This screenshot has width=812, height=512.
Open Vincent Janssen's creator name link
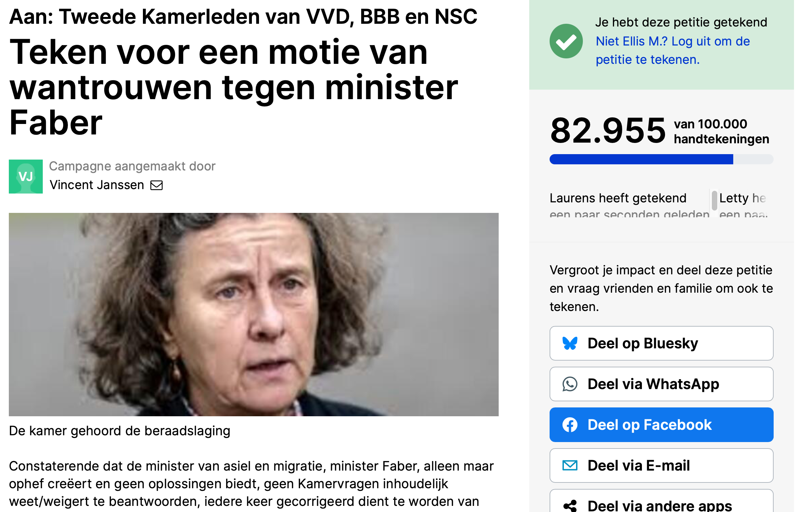point(97,185)
